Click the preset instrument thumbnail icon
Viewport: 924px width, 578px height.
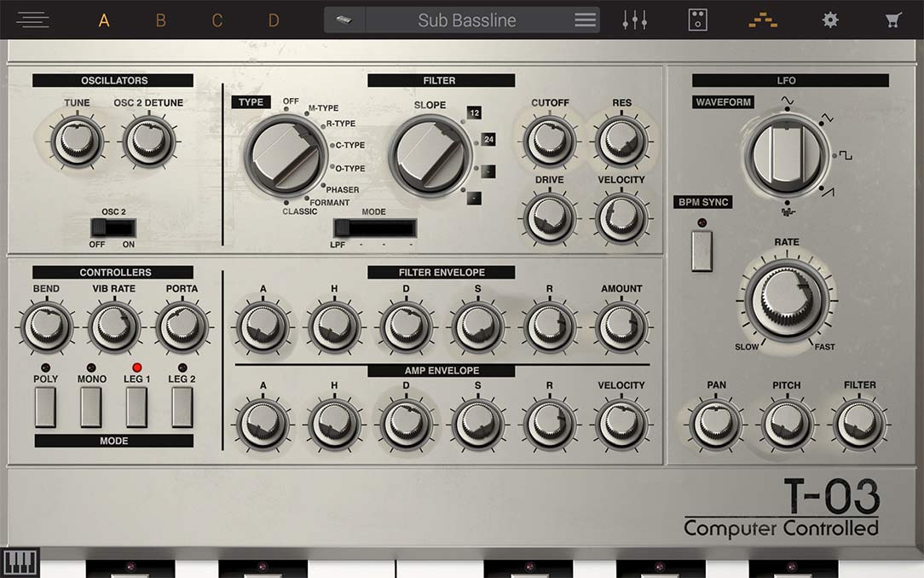click(x=344, y=20)
